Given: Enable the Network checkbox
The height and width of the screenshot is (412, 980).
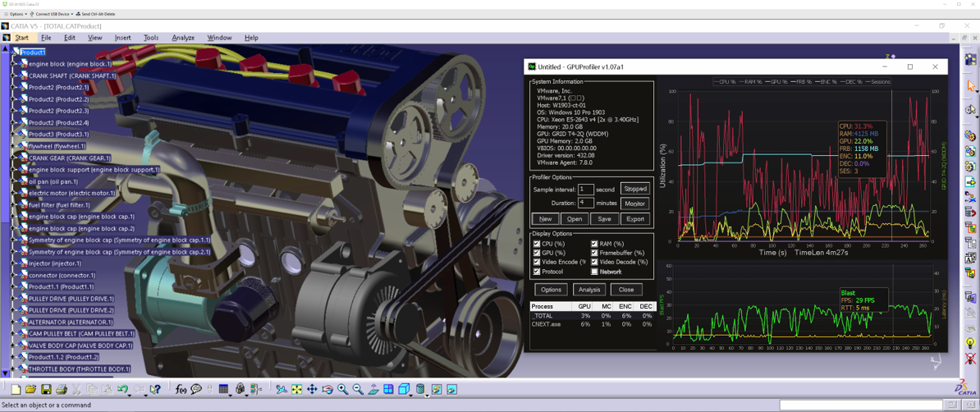Looking at the screenshot, I should (x=594, y=272).
